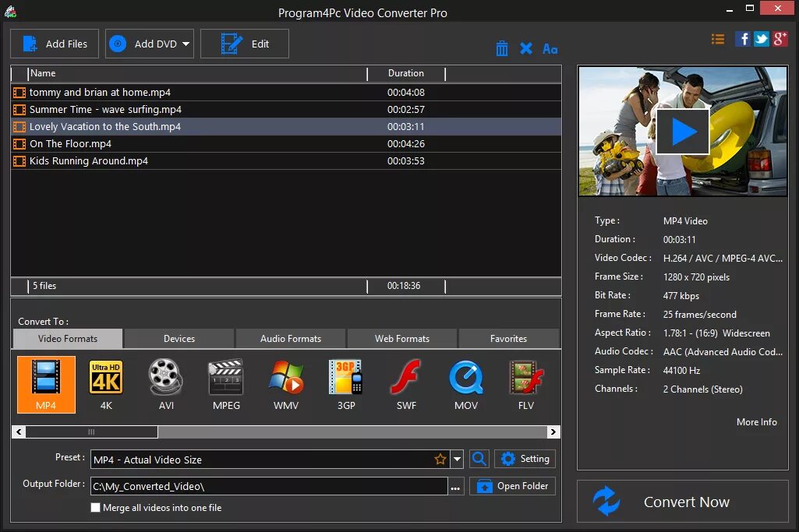Viewport: 799px width, 532px height.
Task: Click the Add Files button
Action: tap(55, 44)
